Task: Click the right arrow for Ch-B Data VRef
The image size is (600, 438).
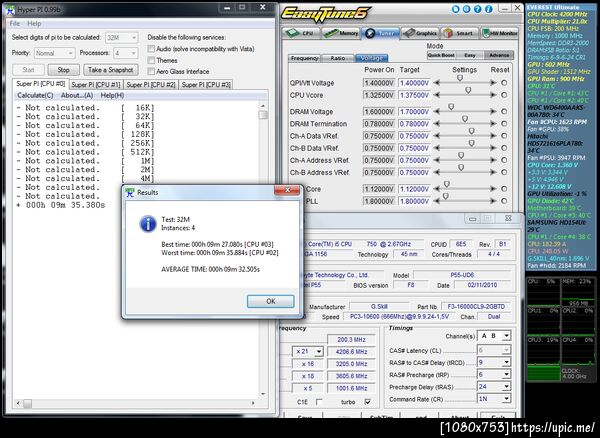Action: 494,148
